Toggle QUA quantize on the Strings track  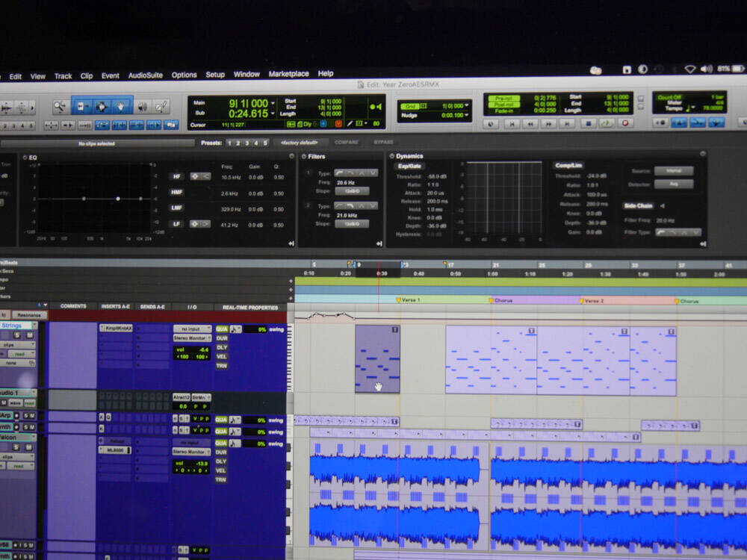pos(222,329)
